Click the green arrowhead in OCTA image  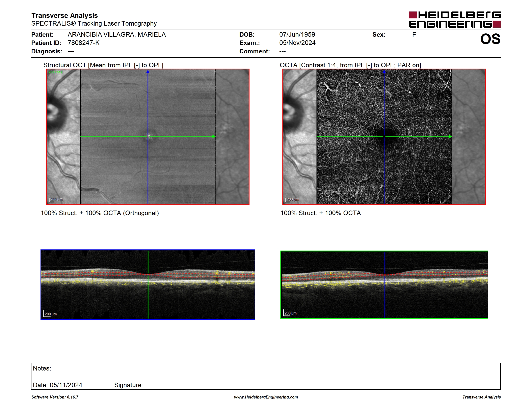point(450,137)
